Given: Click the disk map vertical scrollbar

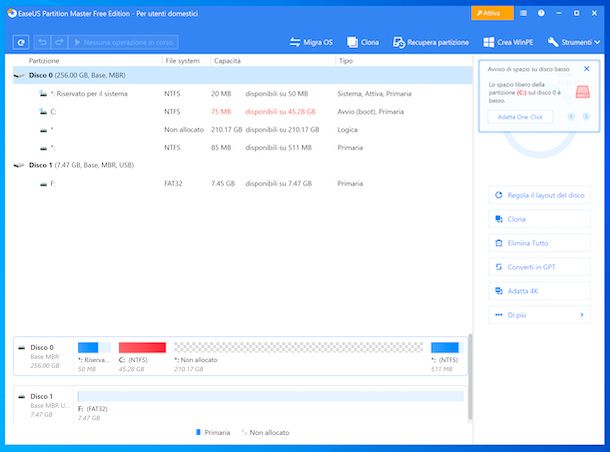Looking at the screenshot, I should 470,377.
